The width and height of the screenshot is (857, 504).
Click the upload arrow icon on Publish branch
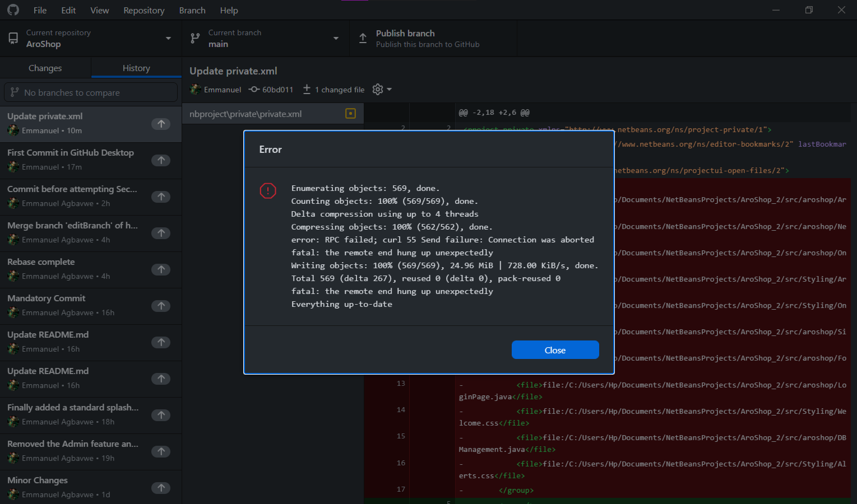(363, 38)
